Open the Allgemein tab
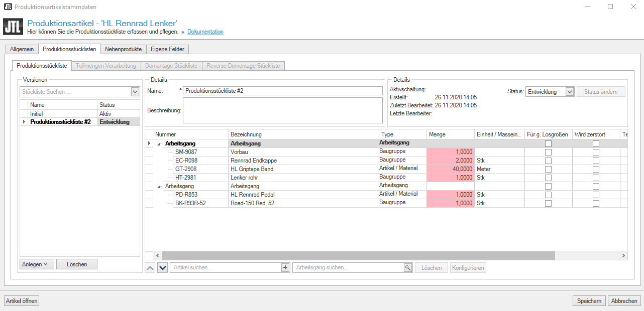The height and width of the screenshot is (311, 644). tap(22, 49)
